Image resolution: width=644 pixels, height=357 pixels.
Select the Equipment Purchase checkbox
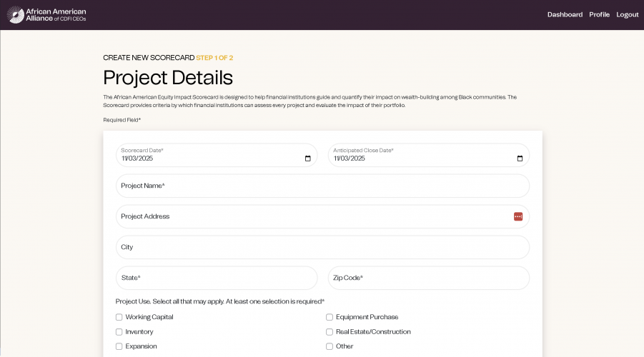pos(330,317)
